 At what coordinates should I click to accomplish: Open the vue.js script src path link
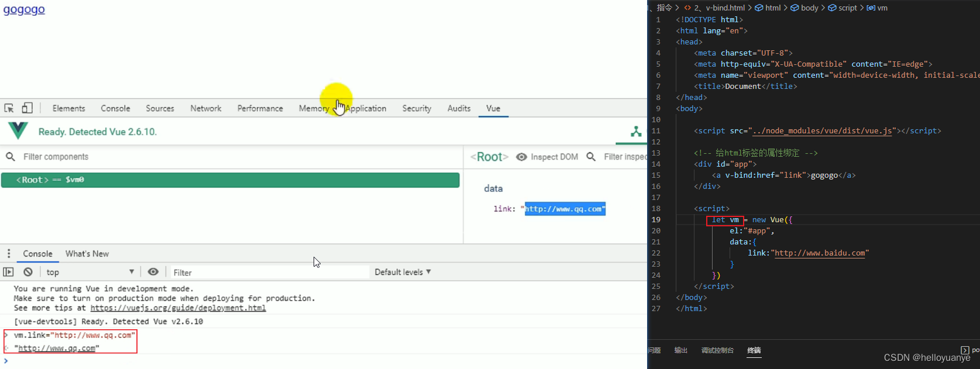tap(822, 131)
